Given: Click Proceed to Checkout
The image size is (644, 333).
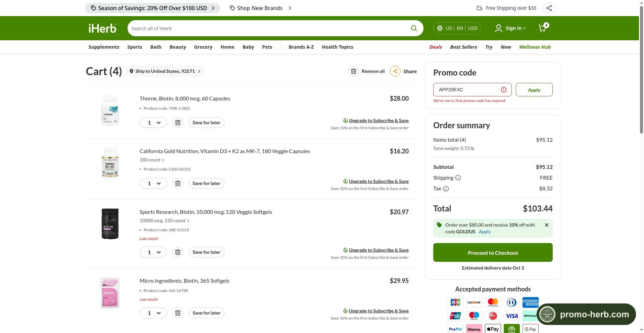Looking at the screenshot, I should 493,252.
